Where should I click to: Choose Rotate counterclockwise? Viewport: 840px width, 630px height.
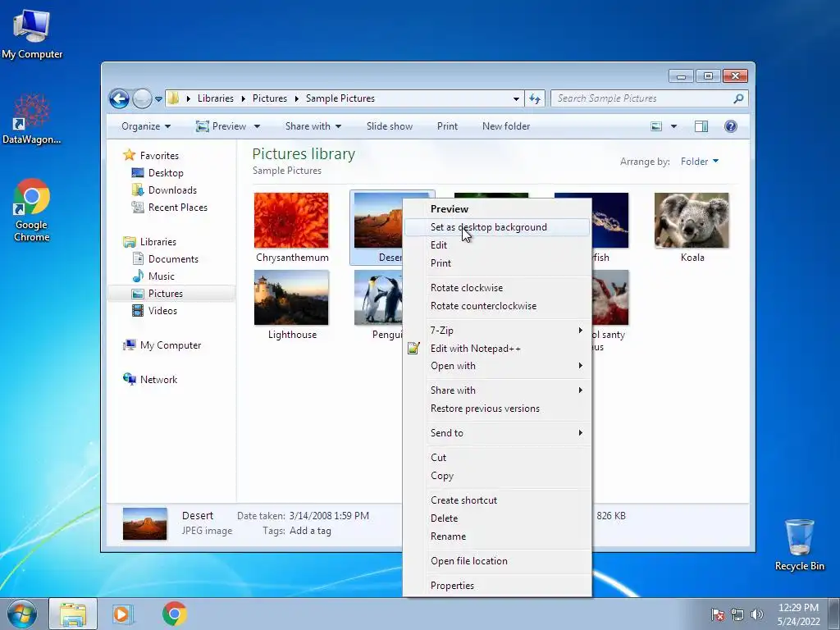tap(497, 307)
